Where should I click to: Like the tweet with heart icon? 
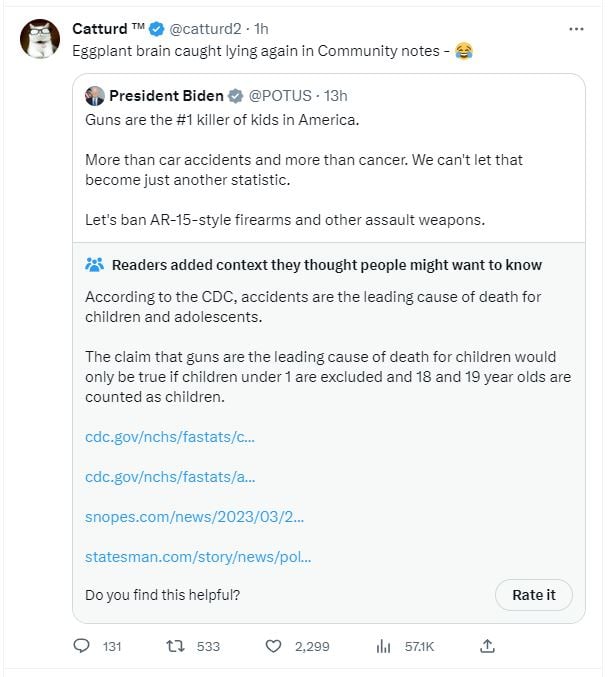click(x=273, y=647)
